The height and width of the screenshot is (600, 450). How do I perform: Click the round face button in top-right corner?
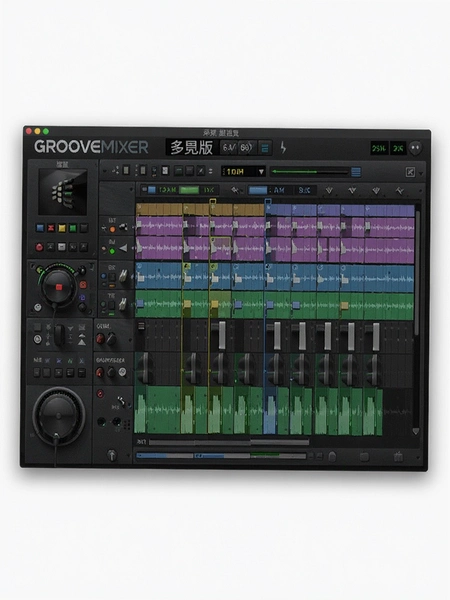[415, 148]
